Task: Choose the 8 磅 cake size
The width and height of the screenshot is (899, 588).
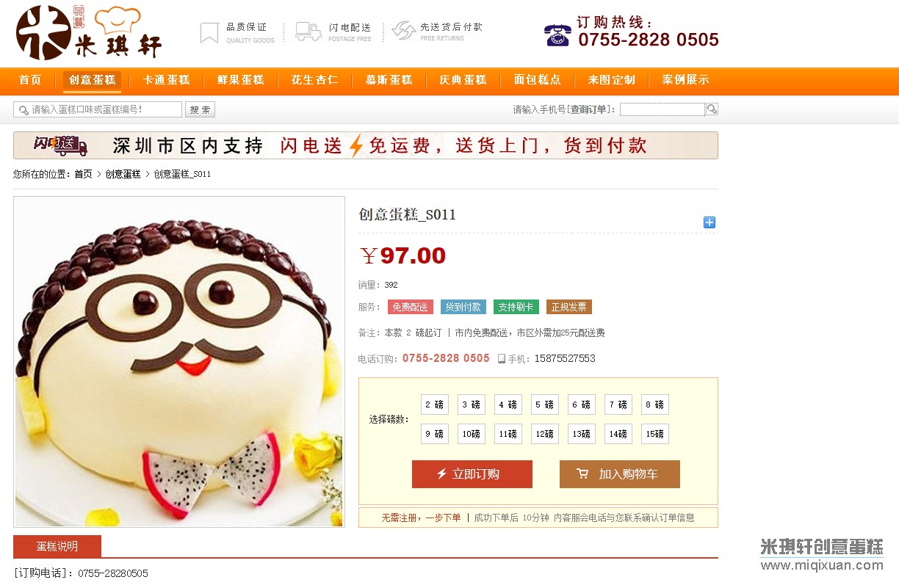Action: point(655,404)
